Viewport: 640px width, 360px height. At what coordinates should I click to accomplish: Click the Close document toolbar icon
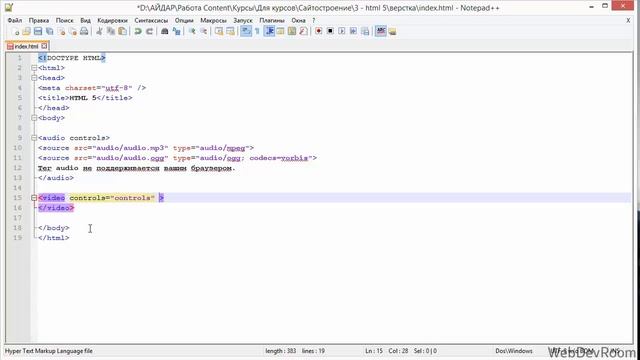[61, 31]
